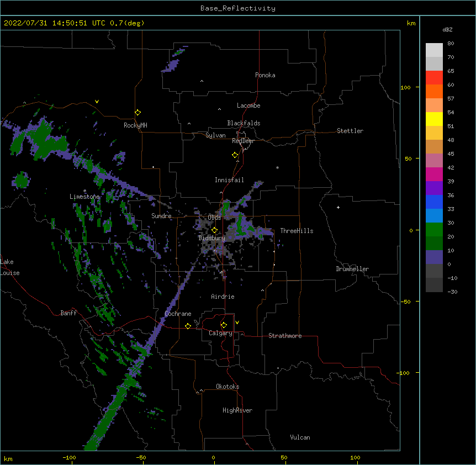Screen dimensions: 476x465
Task: Select the km unit label beside the timestamp row
Action: pyautogui.click(x=411, y=23)
